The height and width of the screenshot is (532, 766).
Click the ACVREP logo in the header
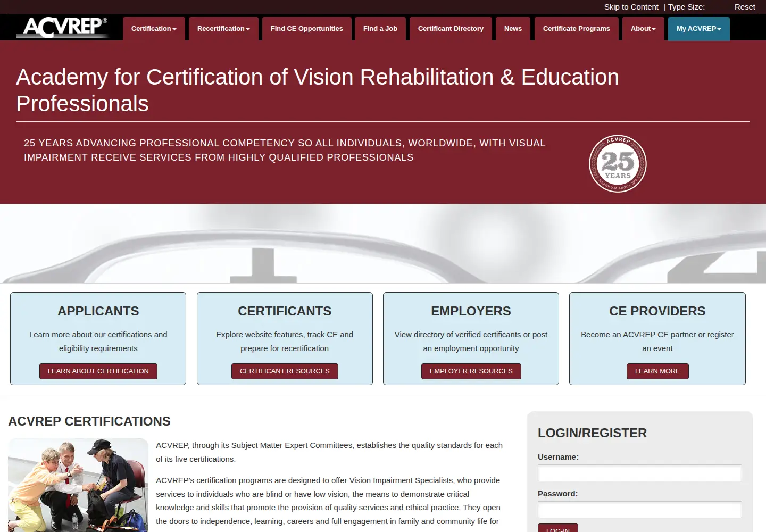(x=62, y=28)
